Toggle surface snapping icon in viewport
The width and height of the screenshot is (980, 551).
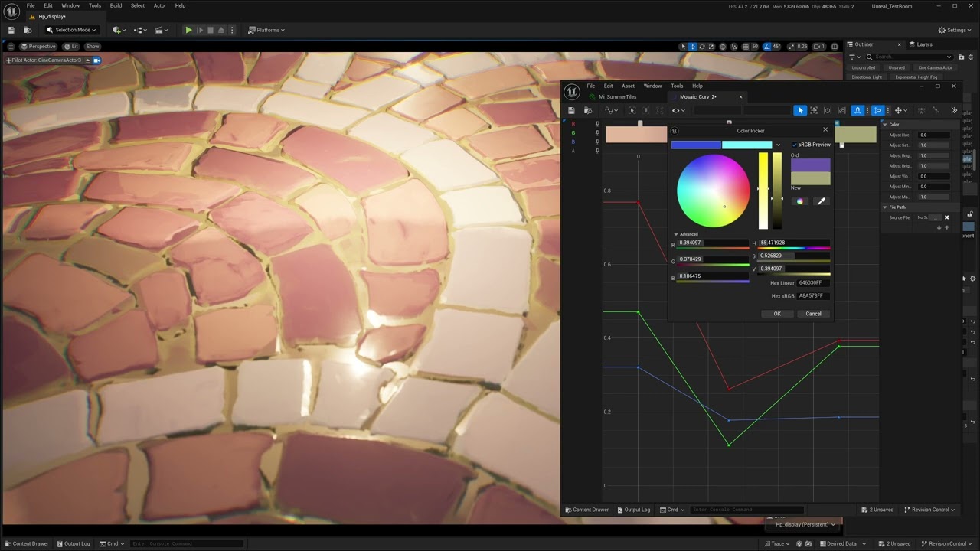[733, 47]
